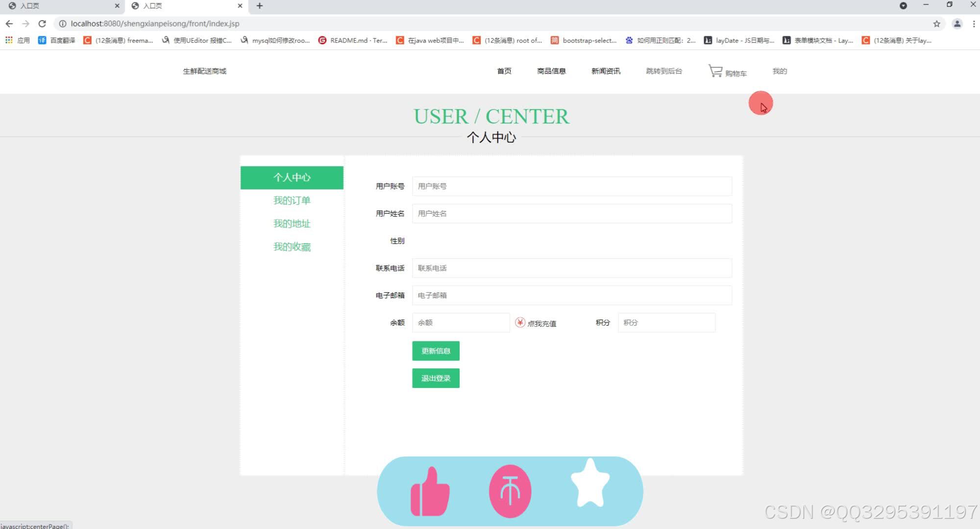The width and height of the screenshot is (980, 529).
Task: Click 跳转到后台 backend redirect menu
Action: (664, 71)
